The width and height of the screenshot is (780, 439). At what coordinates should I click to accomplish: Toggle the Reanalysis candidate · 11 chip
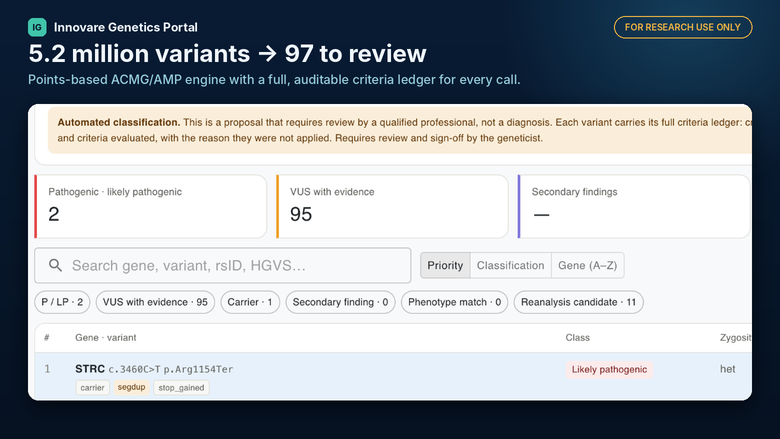[579, 302]
